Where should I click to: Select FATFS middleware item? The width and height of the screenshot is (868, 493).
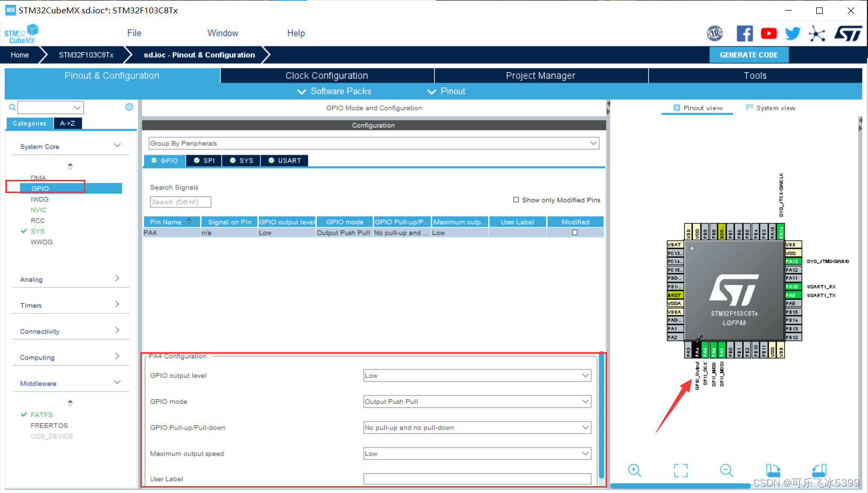pos(42,415)
